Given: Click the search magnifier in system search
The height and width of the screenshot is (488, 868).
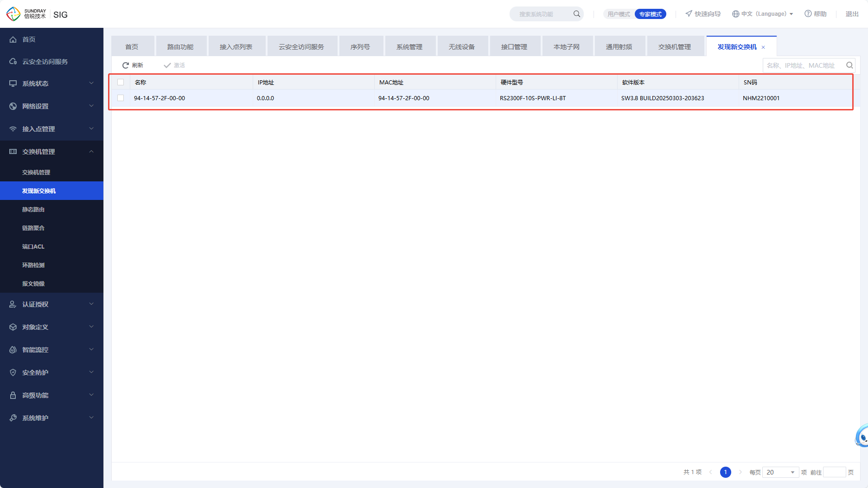Looking at the screenshot, I should 576,14.
